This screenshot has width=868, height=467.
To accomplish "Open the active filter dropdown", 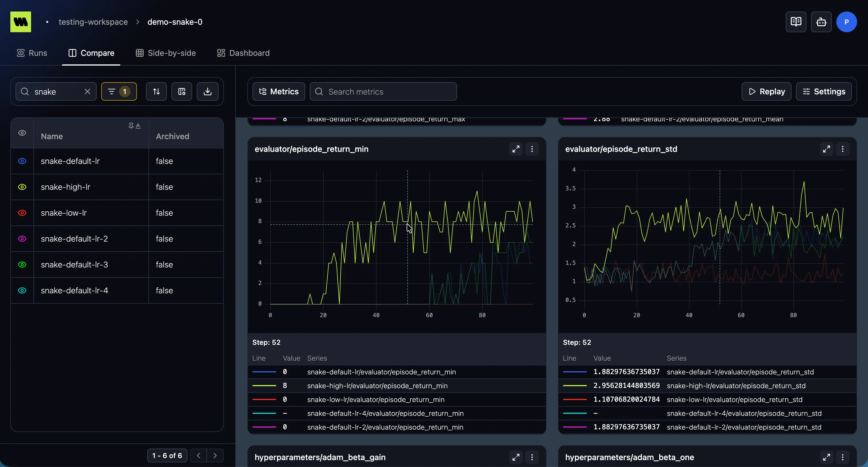I will 119,91.
